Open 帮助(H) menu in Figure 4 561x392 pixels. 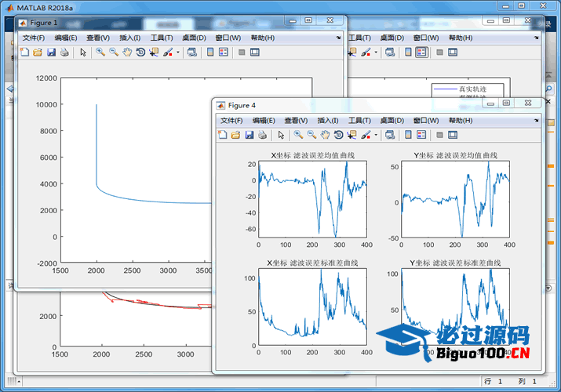(461, 121)
